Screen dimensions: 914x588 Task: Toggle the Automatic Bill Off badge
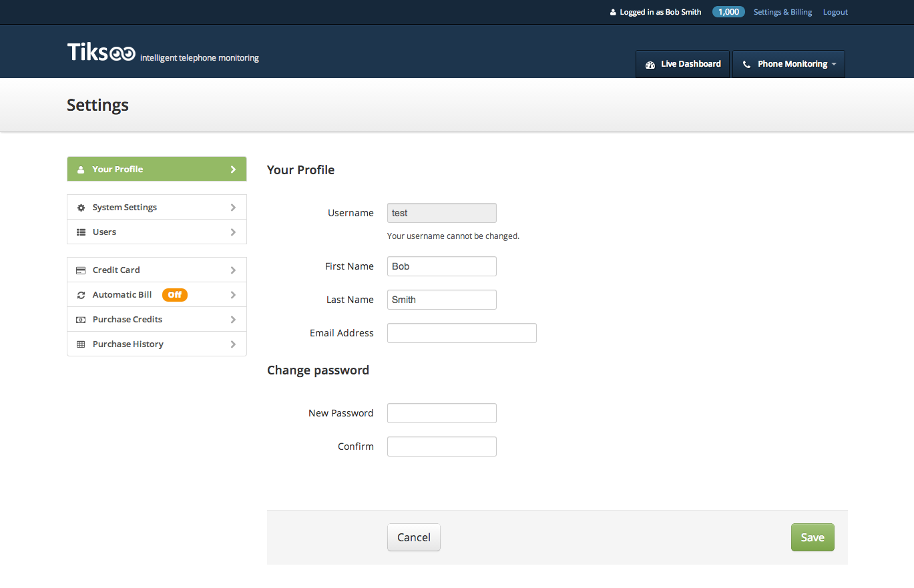coord(174,295)
